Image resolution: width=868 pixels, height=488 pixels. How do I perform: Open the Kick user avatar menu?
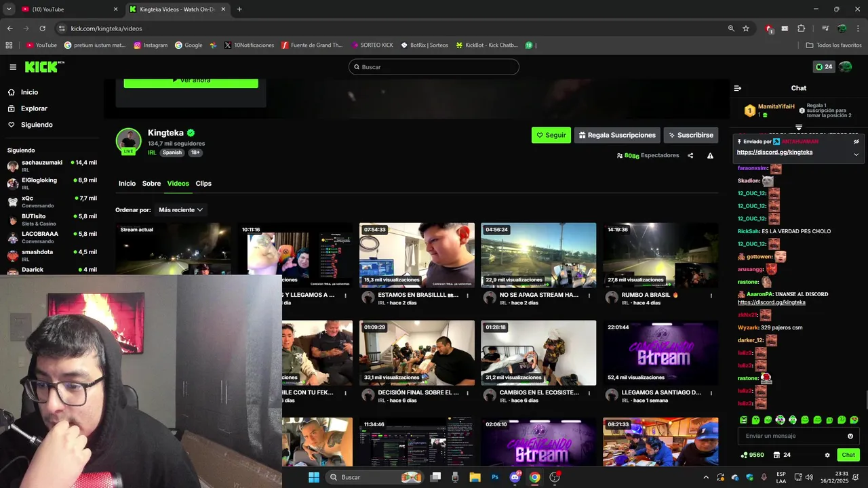tap(846, 67)
